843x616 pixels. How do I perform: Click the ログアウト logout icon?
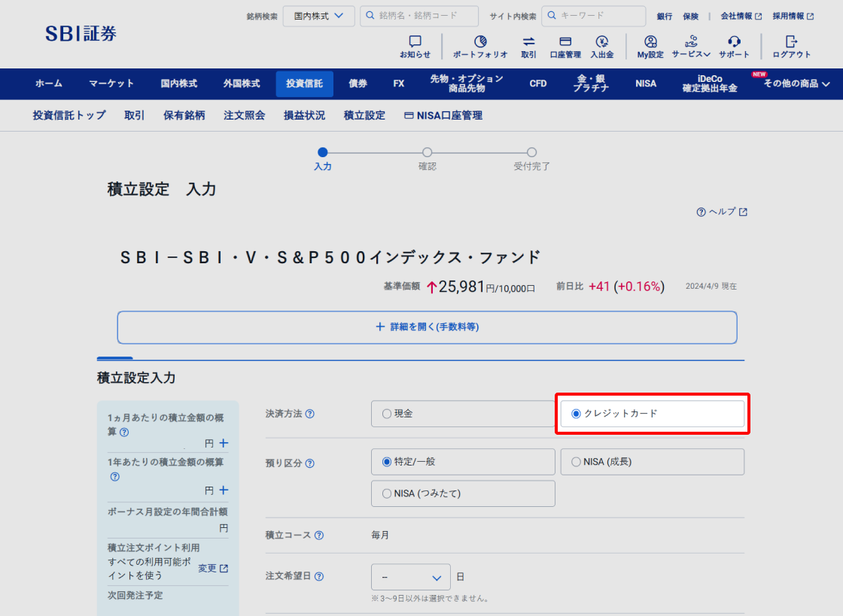tap(791, 41)
